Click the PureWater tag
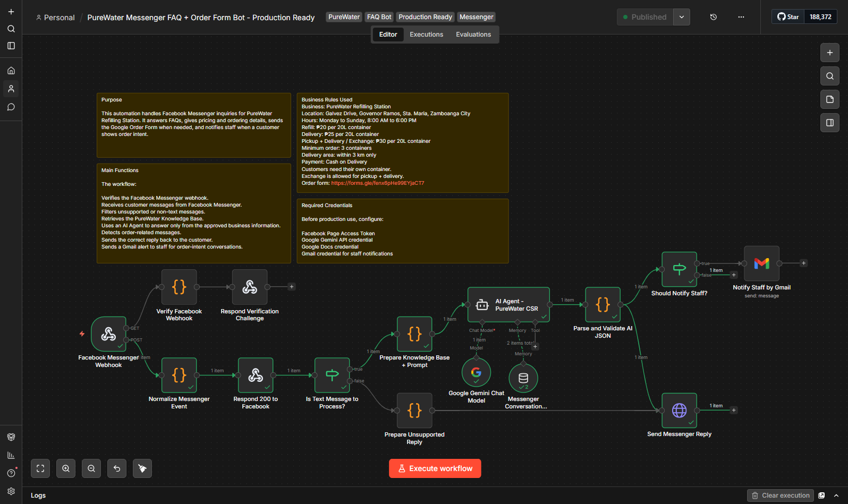The image size is (848, 504). coord(344,17)
